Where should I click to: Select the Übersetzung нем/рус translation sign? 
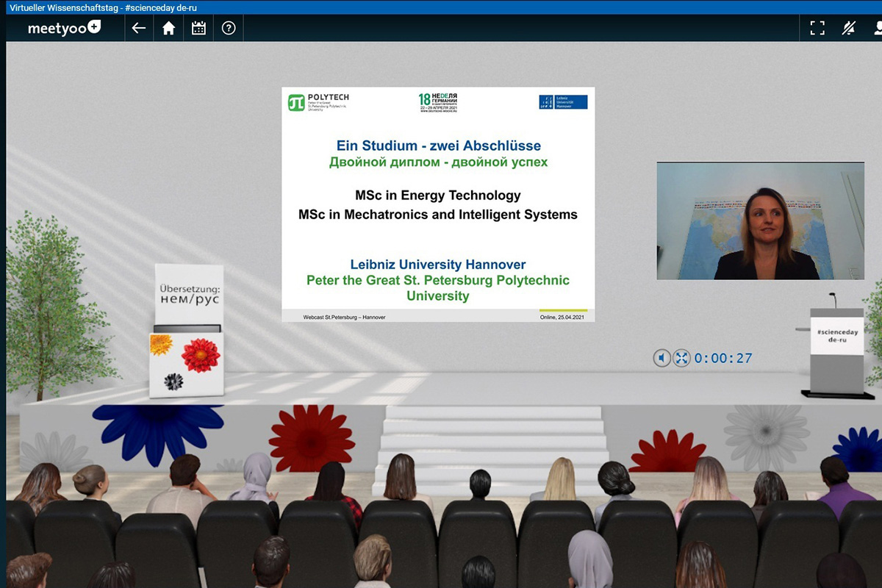(190, 294)
